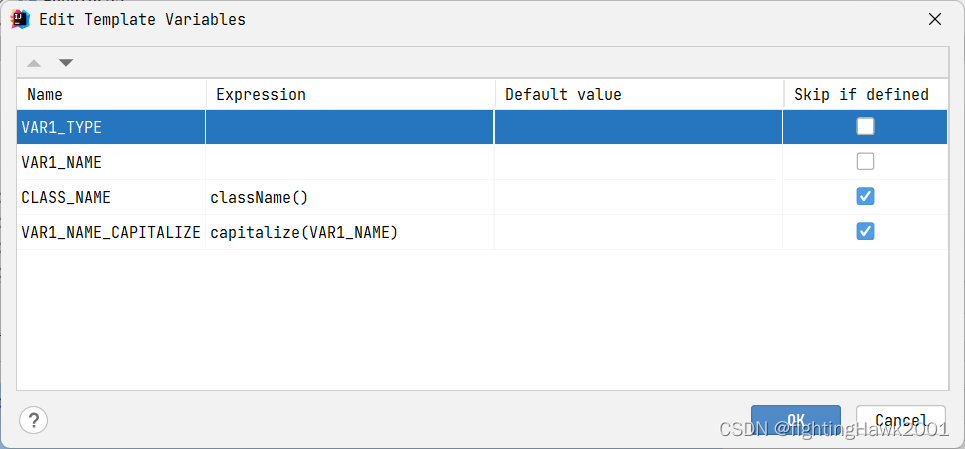Click the IntelliJ logo in title bar
Viewport: 965px width, 449px height.
(20, 19)
